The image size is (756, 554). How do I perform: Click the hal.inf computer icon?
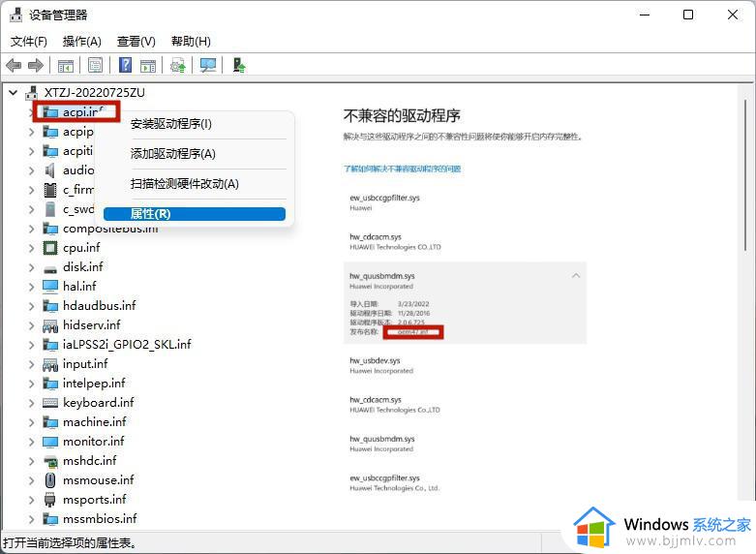pos(50,286)
